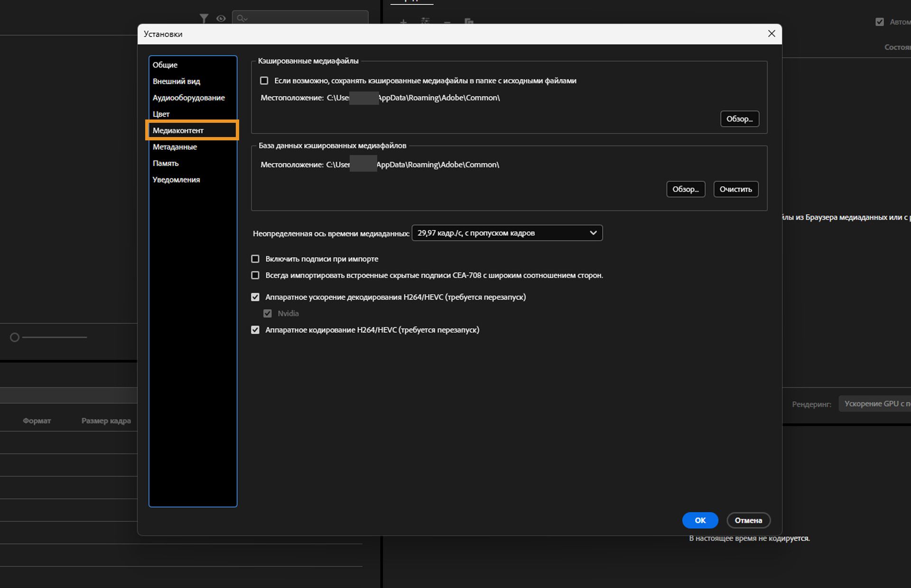Image resolution: width=911 pixels, height=588 pixels.
Task: Close the Установки dialog with the X
Action: (x=772, y=34)
